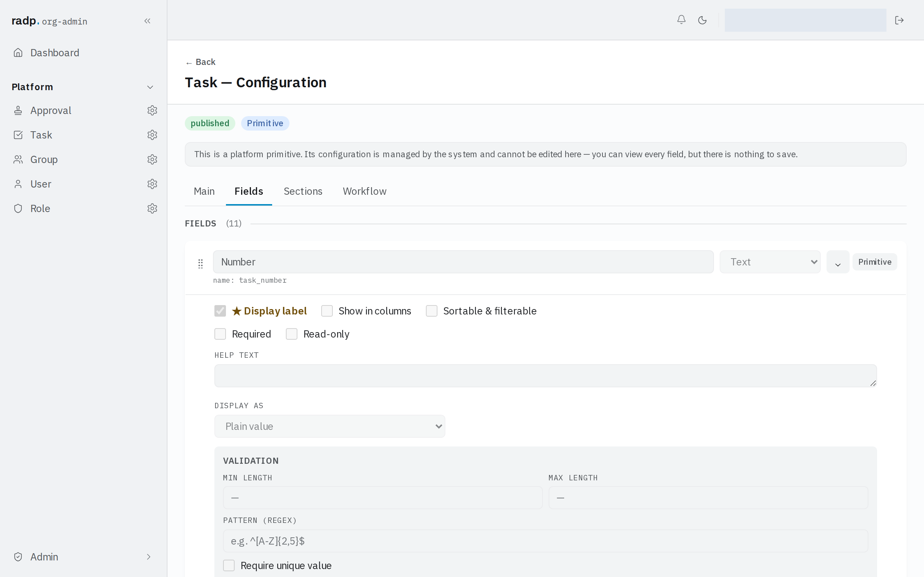Check Require unique value option
This screenshot has height=577, width=924.
(x=229, y=565)
